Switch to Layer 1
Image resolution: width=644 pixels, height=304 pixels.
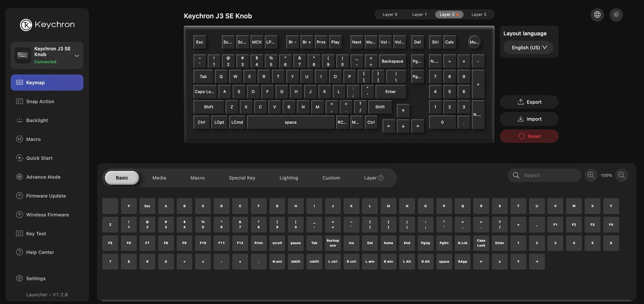420,15
